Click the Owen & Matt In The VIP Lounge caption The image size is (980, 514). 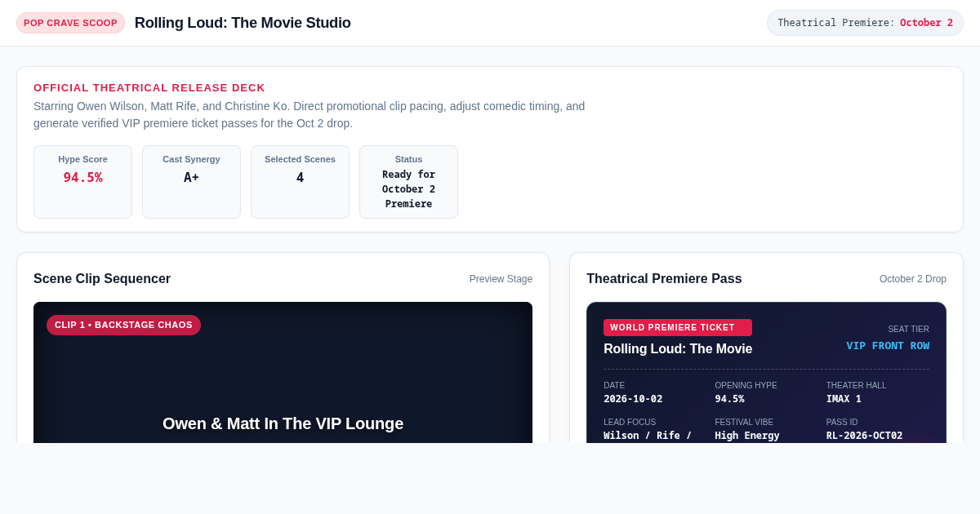(283, 423)
